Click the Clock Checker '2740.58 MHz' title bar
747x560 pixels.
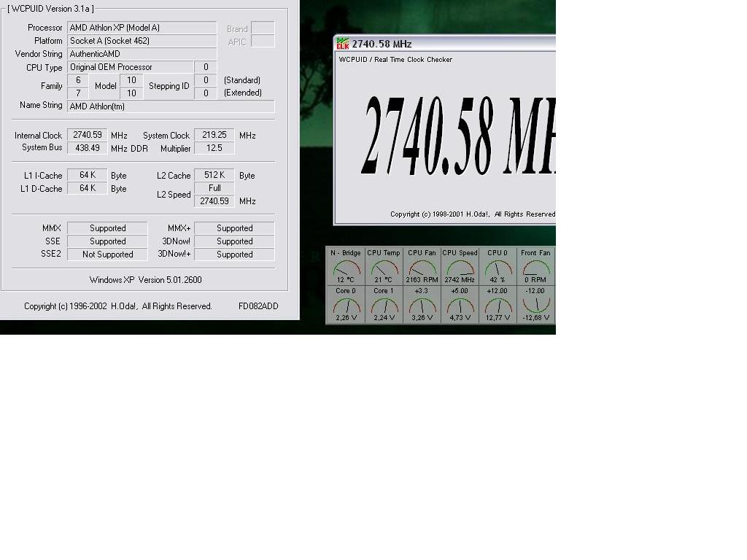pyautogui.click(x=446, y=44)
